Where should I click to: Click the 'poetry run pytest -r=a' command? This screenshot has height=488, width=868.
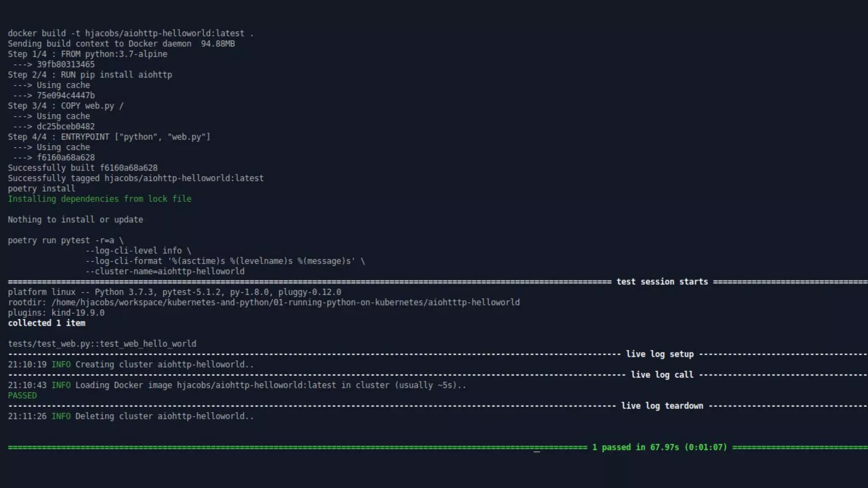(x=66, y=241)
